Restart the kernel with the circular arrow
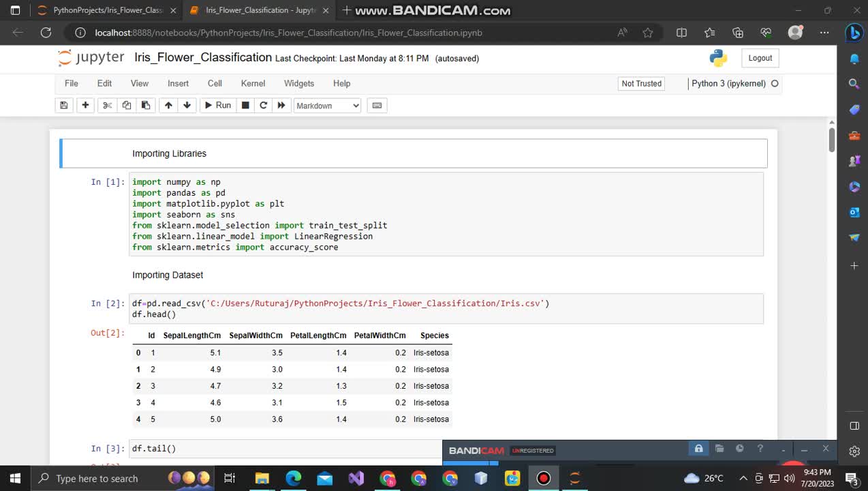Image resolution: width=868 pixels, height=491 pixels. (263, 105)
